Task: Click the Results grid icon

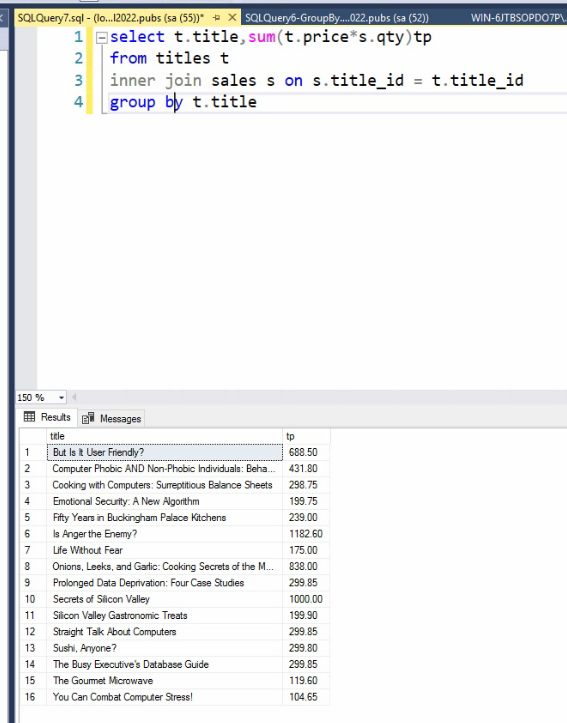Action: [x=30, y=417]
